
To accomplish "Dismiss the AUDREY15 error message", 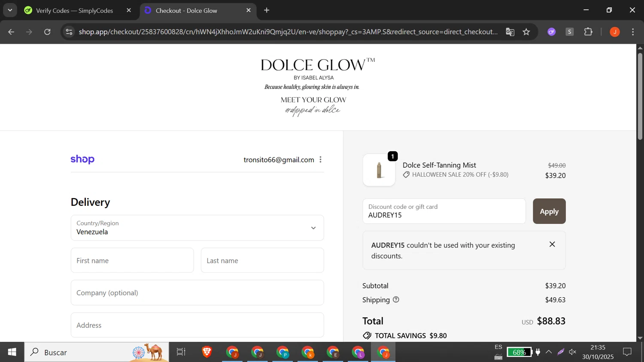I will click(x=552, y=244).
